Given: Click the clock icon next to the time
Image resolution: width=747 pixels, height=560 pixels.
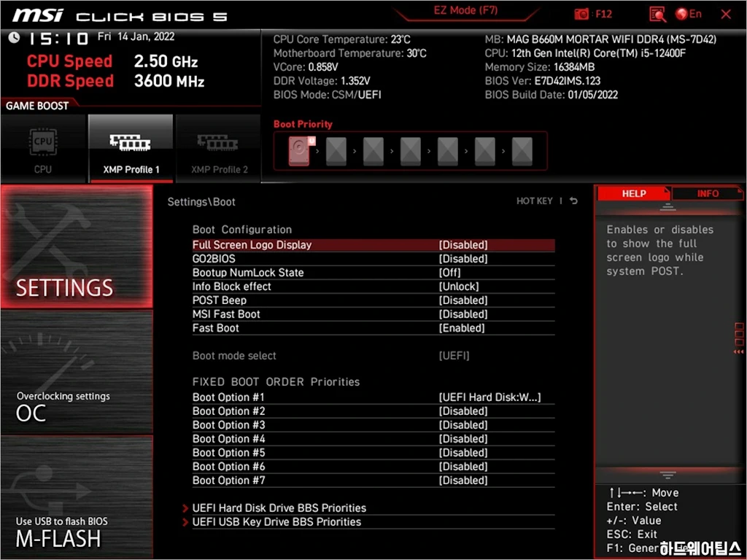Looking at the screenshot, I should (x=15, y=38).
